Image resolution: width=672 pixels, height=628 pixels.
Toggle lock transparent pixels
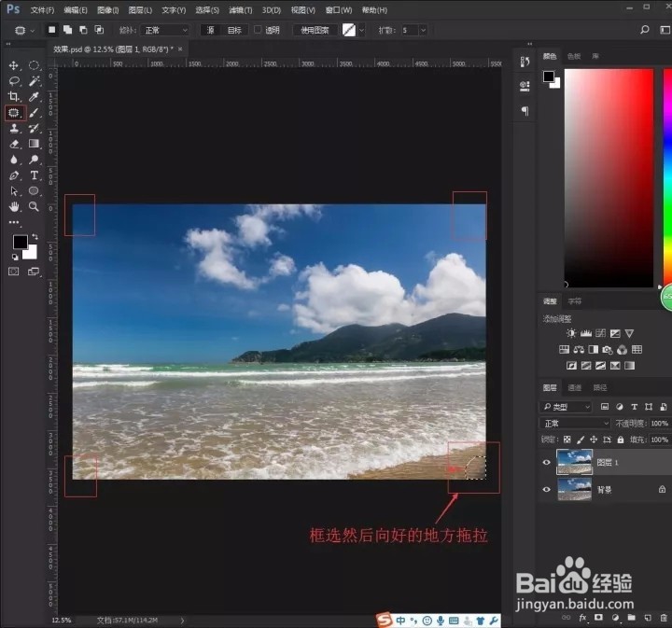click(x=567, y=440)
